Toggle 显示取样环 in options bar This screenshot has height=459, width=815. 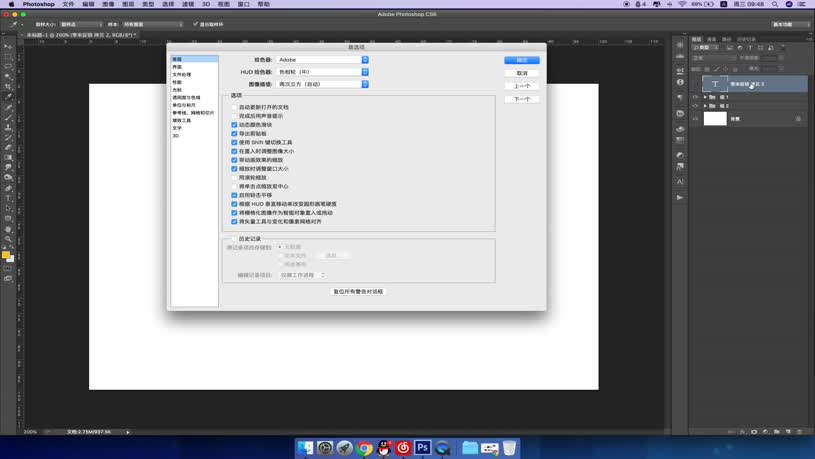click(195, 24)
